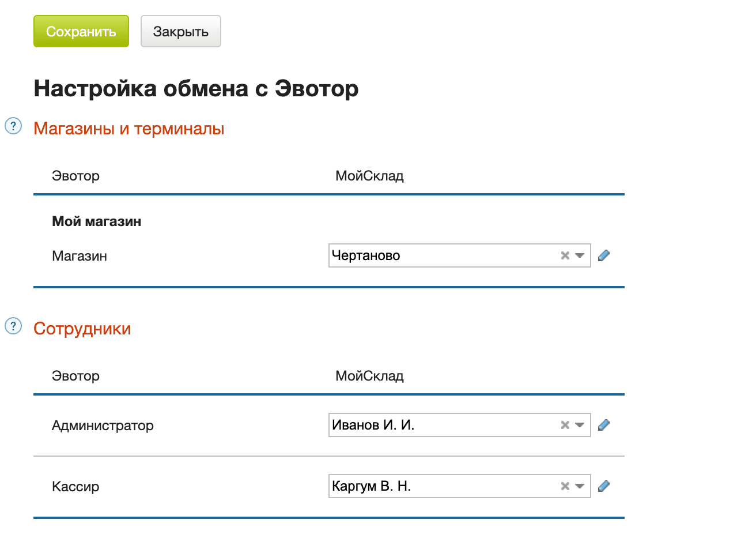The height and width of the screenshot is (557, 756).
Task: Expand the Кассир dropdown arrow
Action: pyautogui.click(x=580, y=486)
